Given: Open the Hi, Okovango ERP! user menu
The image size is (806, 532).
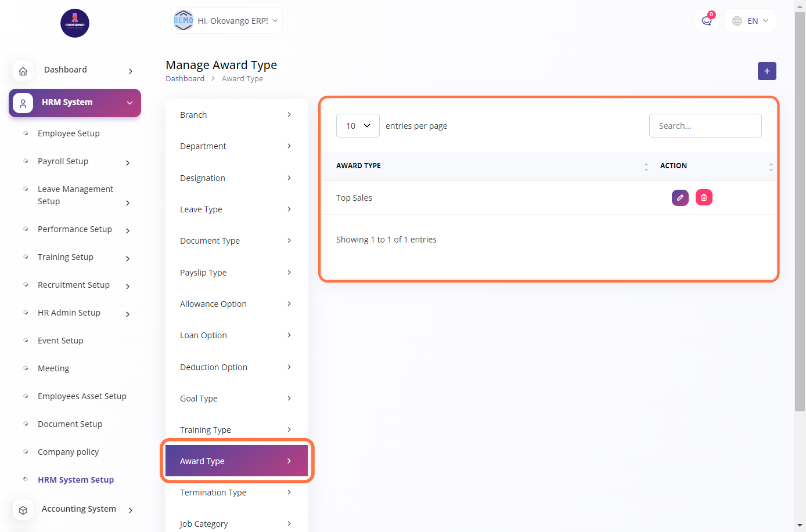Looking at the screenshot, I should tap(226, 21).
